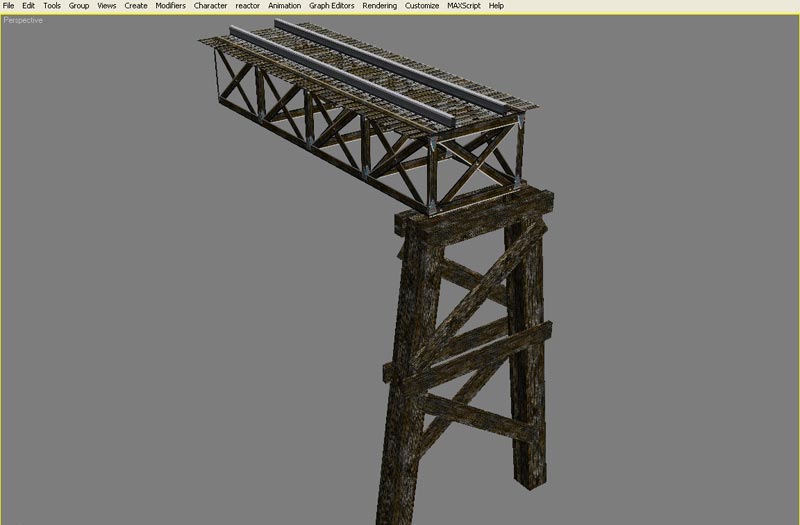Image resolution: width=800 pixels, height=525 pixels.
Task: Click the Perspective viewport label
Action: click(x=23, y=20)
